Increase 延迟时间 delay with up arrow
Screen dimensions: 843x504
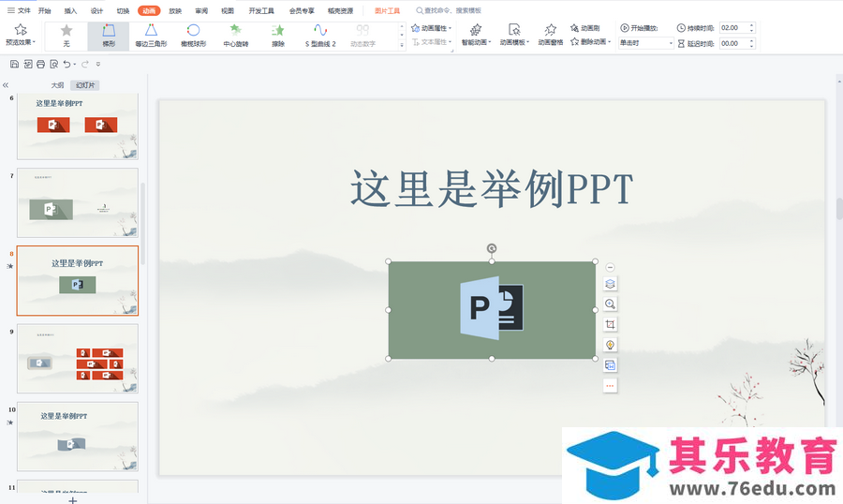coord(751,41)
